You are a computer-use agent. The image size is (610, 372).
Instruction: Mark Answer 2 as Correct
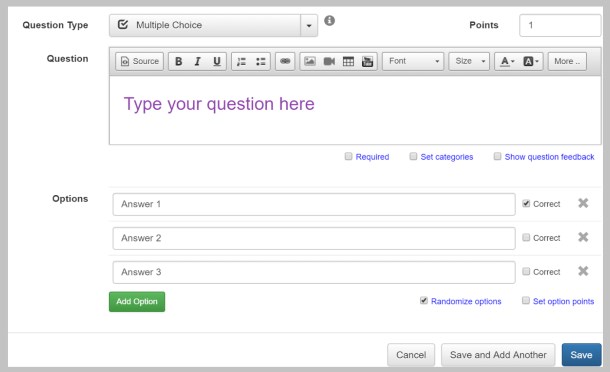click(526, 237)
